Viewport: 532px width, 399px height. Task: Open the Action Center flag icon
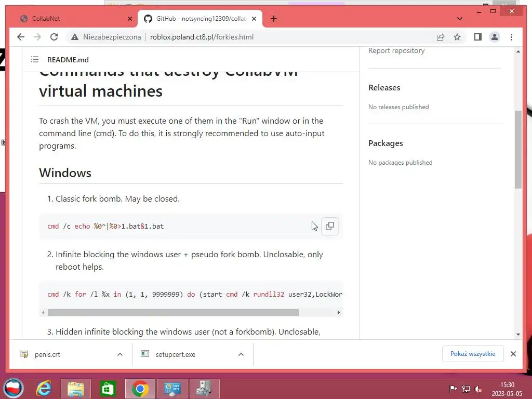pyautogui.click(x=453, y=389)
